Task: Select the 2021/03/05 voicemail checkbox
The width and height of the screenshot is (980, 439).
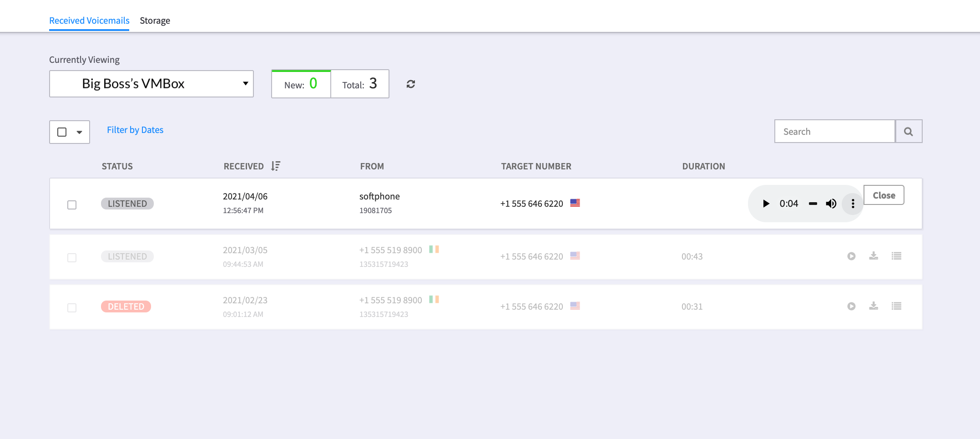Action: [x=72, y=258]
